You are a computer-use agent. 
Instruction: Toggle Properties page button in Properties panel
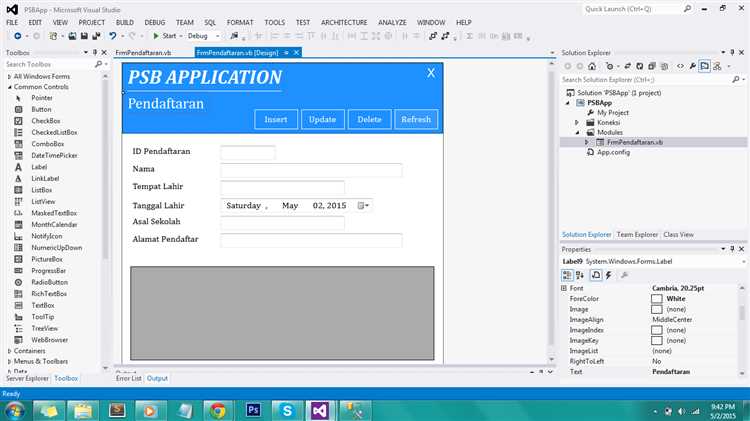596,275
